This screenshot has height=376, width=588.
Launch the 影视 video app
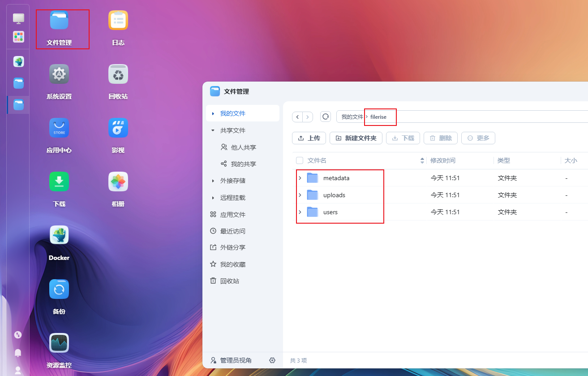tap(118, 128)
